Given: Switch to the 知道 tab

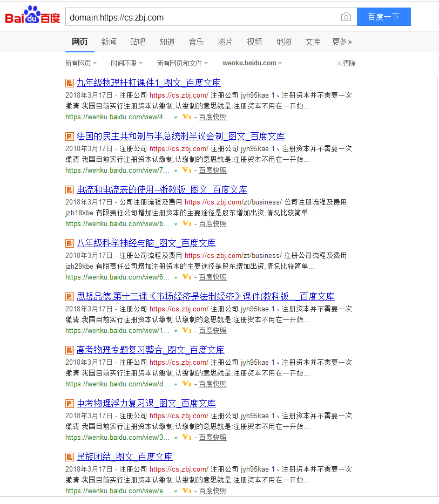Looking at the screenshot, I should [x=167, y=42].
